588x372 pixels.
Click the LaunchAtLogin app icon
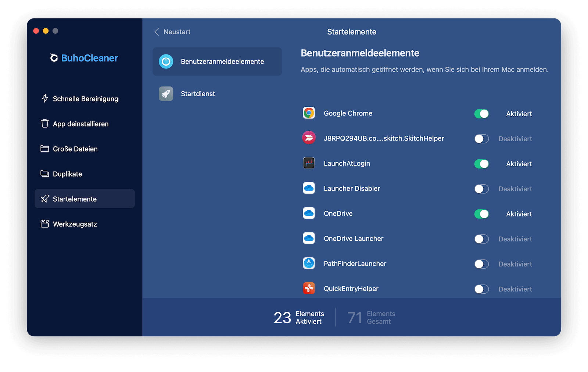click(x=309, y=163)
